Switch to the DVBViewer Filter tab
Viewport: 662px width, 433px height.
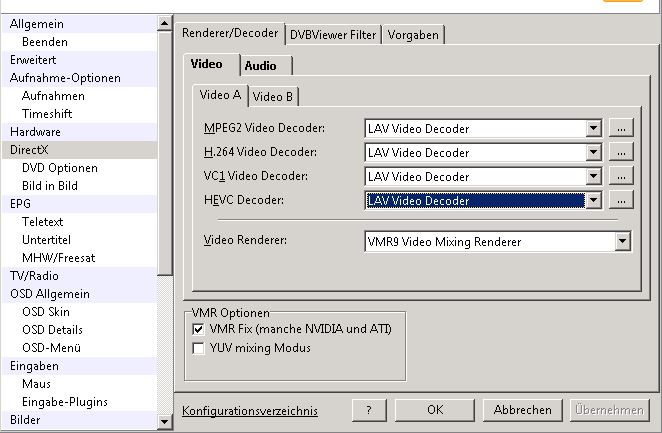point(333,34)
